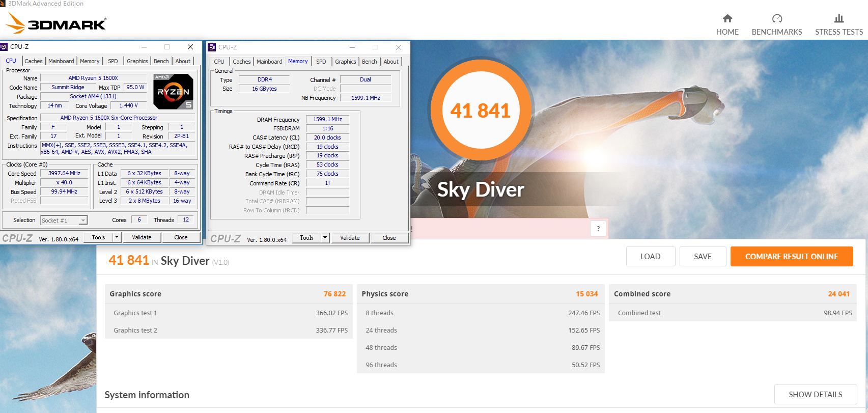Screen dimensions: 868x413
Task: Open Tools dropdown arrow in left CPU-Z
Action: (117, 237)
